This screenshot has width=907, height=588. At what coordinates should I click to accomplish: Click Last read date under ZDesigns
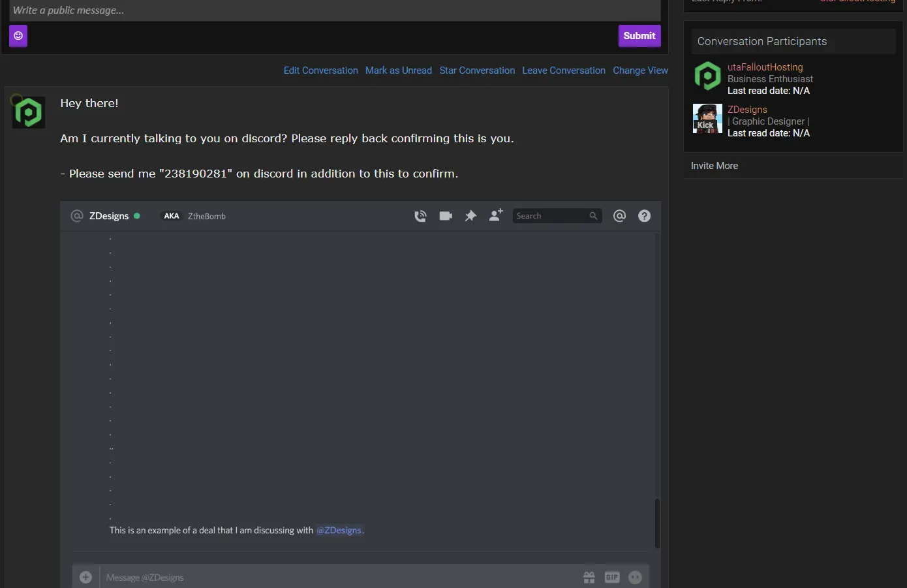click(769, 133)
